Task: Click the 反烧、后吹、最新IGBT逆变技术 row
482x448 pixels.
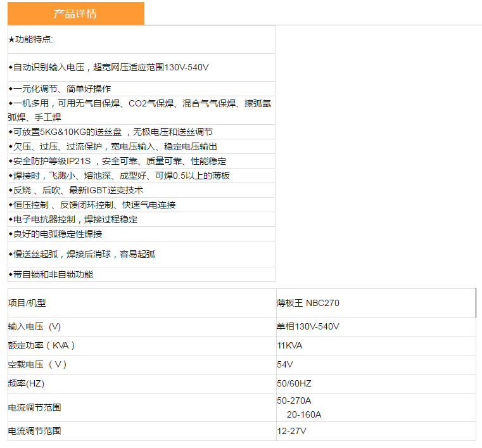Action: (x=141, y=190)
